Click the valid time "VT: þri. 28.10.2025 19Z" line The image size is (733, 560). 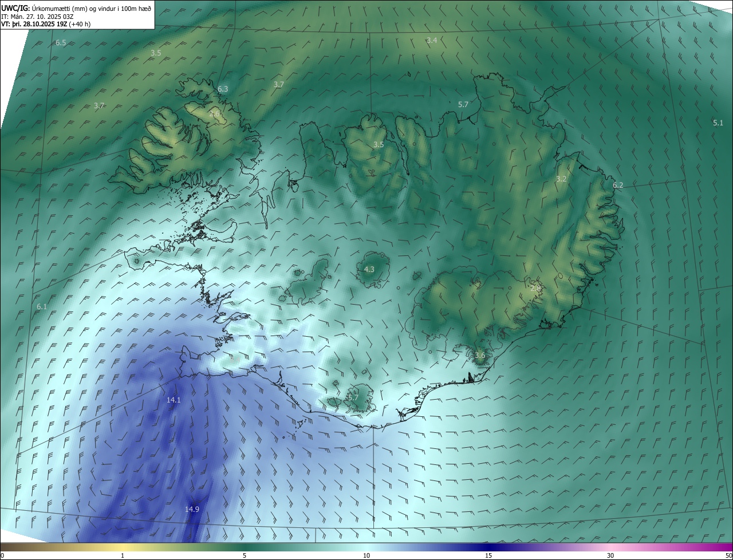click(45, 24)
